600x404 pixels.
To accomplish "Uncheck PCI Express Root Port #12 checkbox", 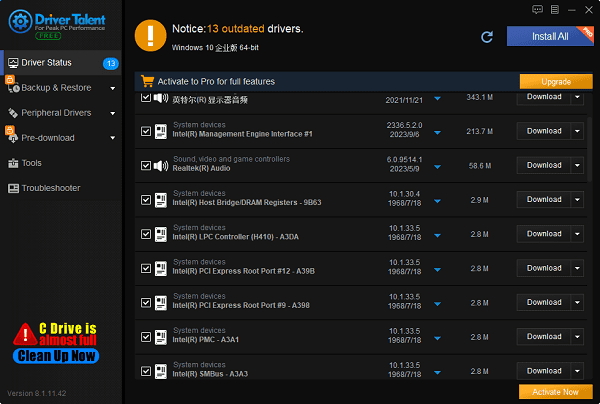I will tap(146, 268).
